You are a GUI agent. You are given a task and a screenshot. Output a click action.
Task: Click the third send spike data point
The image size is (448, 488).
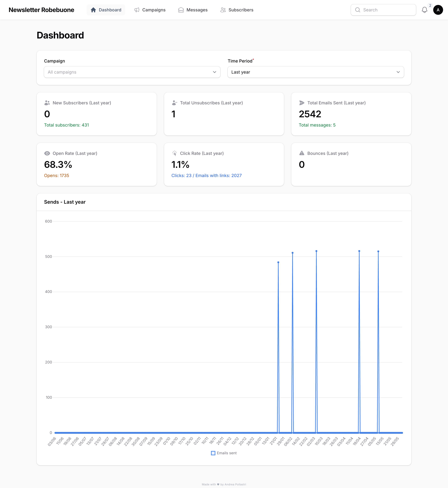[316, 251]
